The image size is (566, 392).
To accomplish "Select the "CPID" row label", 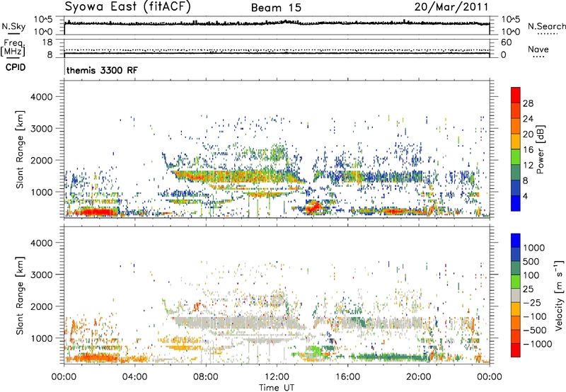I will [x=16, y=67].
